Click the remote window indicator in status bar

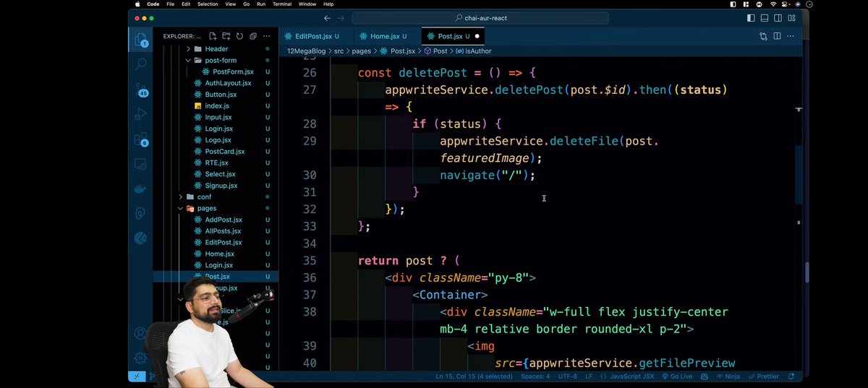coord(138,376)
